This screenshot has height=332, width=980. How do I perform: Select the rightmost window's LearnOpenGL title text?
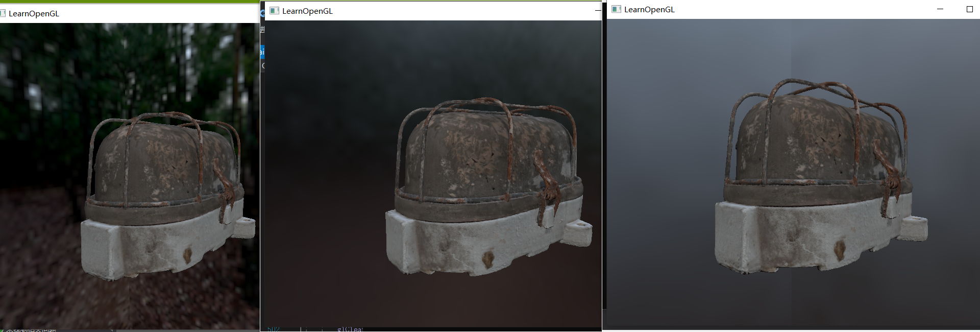649,10
